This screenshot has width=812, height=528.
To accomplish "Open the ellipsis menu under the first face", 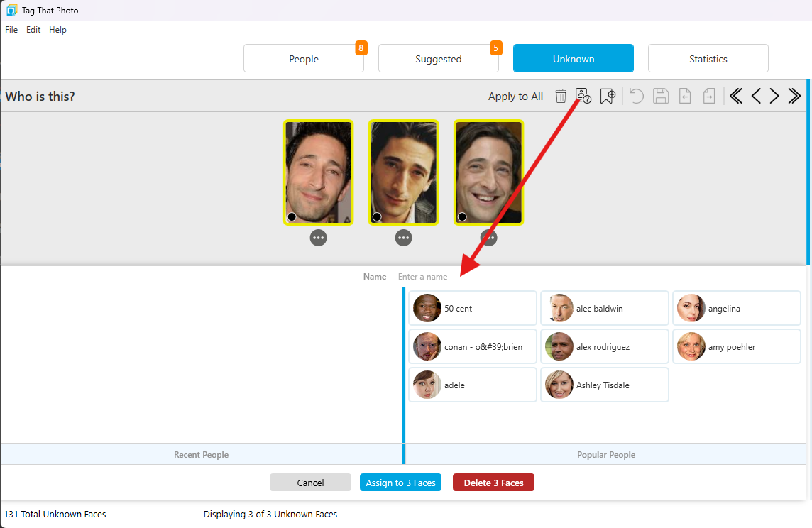I will [x=318, y=237].
